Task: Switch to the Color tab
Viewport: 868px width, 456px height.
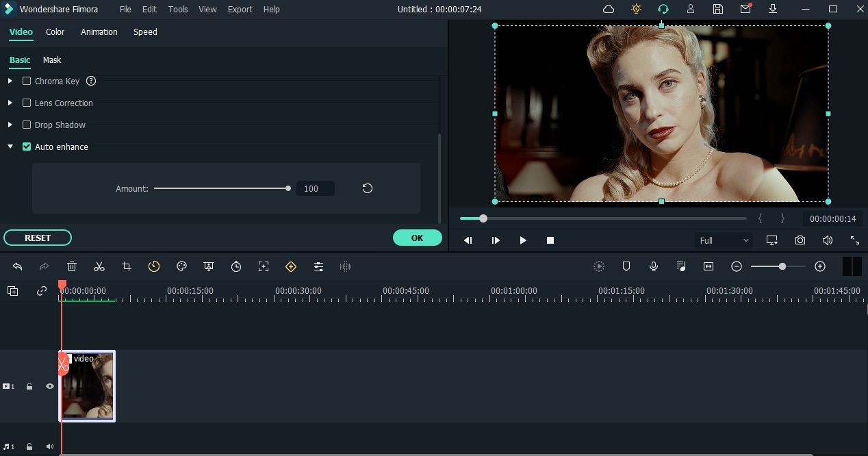Action: pyautogui.click(x=55, y=31)
